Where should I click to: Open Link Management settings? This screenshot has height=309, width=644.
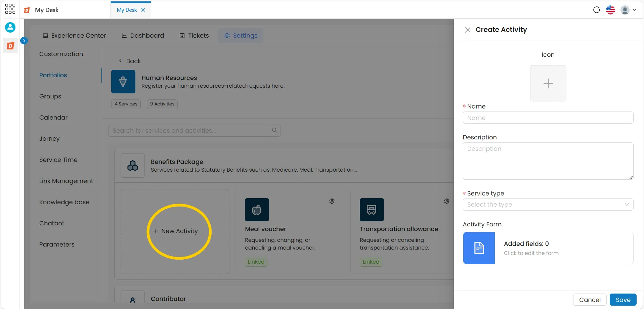pyautogui.click(x=66, y=181)
